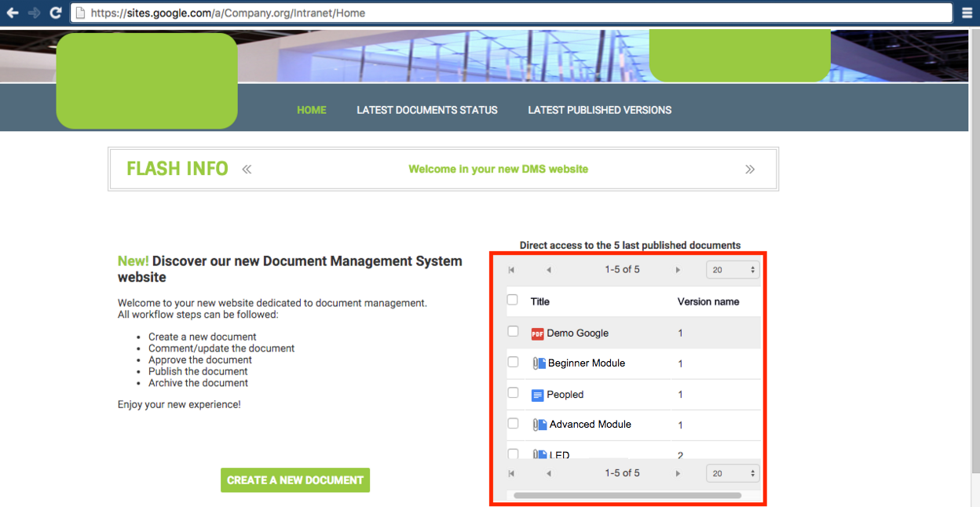Reload the page with the refresh icon
The height and width of the screenshot is (507, 980).
tap(55, 13)
